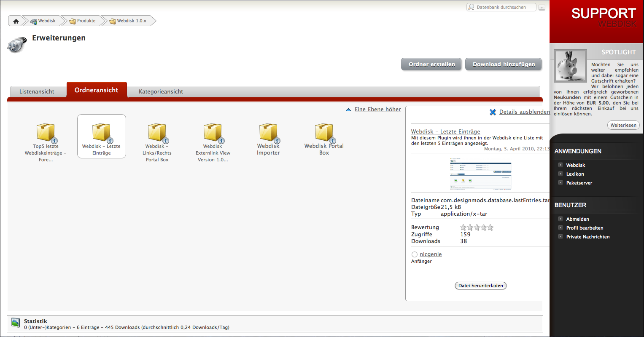The image size is (644, 337).
Task: Open Webdisk Links/Rechts Portal Box icon
Action: (157, 133)
